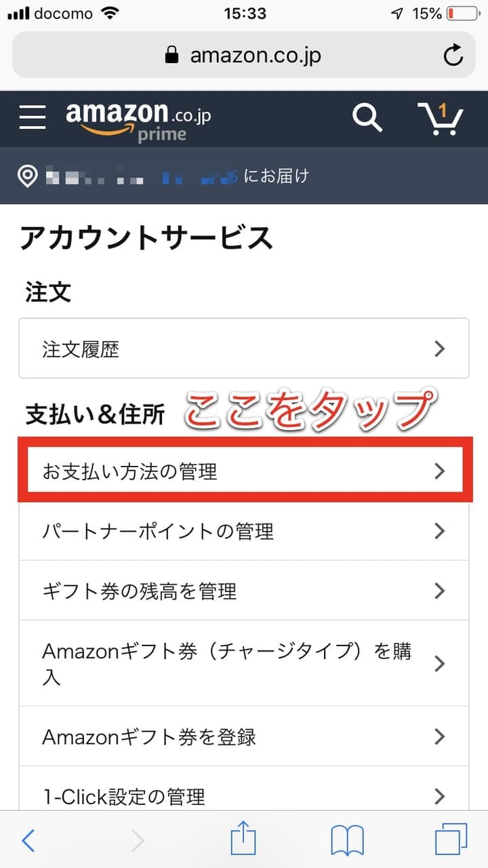Open お支払い方法の管理
The image size is (488, 868).
(x=244, y=471)
